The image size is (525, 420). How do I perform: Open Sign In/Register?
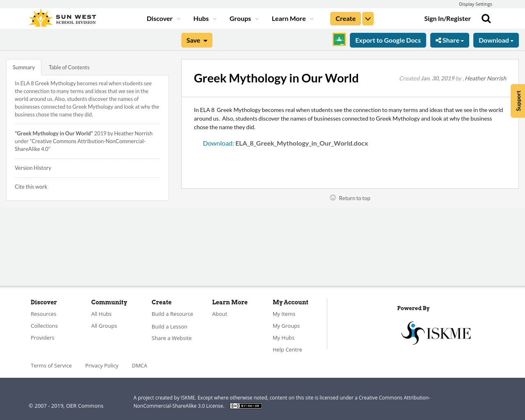click(447, 18)
